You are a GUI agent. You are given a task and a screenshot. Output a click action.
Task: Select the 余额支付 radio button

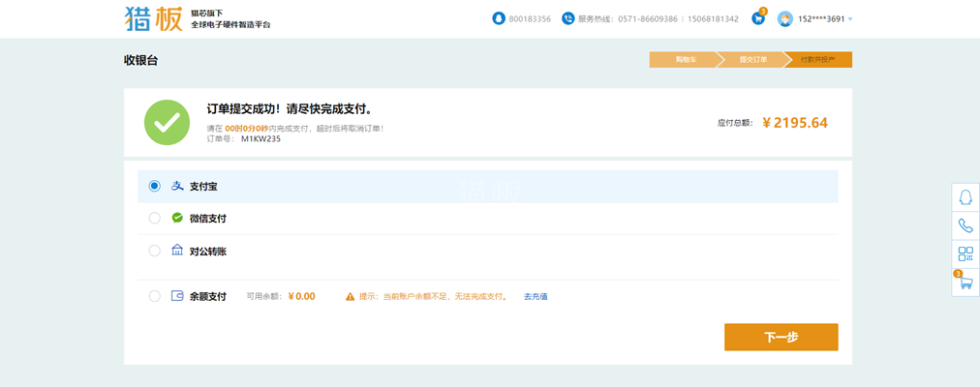[x=155, y=297]
